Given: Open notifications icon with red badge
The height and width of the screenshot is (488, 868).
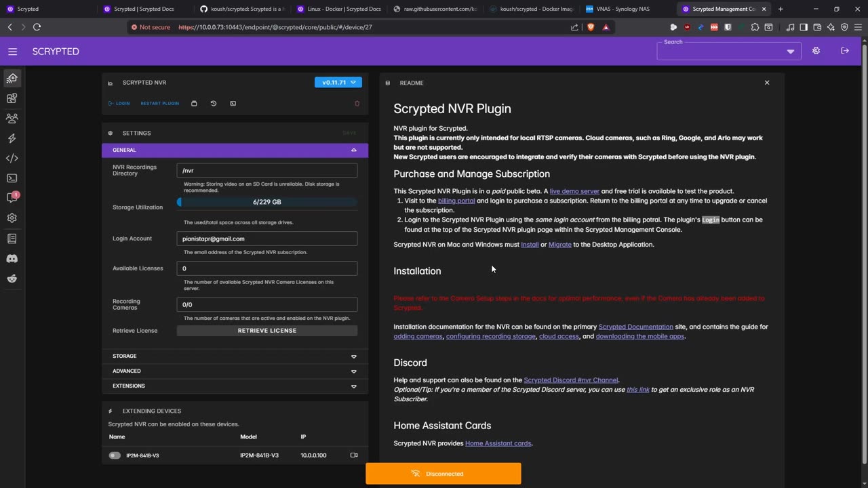Looking at the screenshot, I should 12,198.
